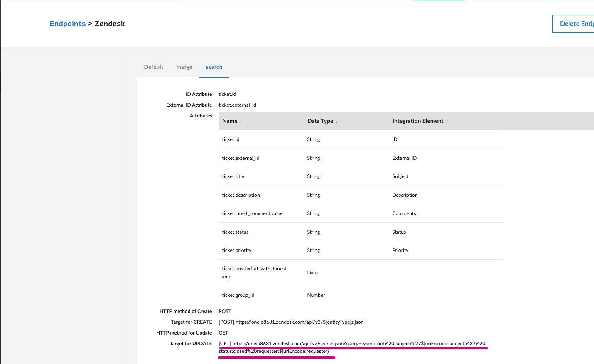Viewport: 594px width, 364px height.
Task: Switch to the merge tab
Action: tap(184, 67)
